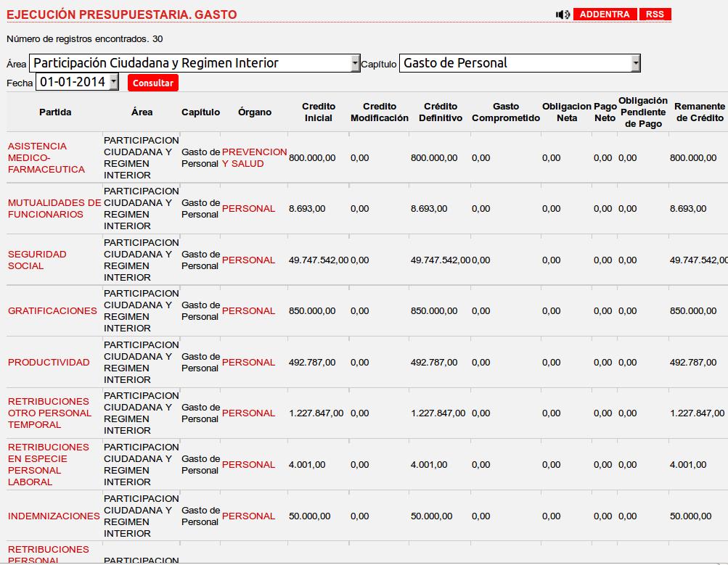Open the Capítulo dropdown
728x565 pixels.
[x=520, y=64]
